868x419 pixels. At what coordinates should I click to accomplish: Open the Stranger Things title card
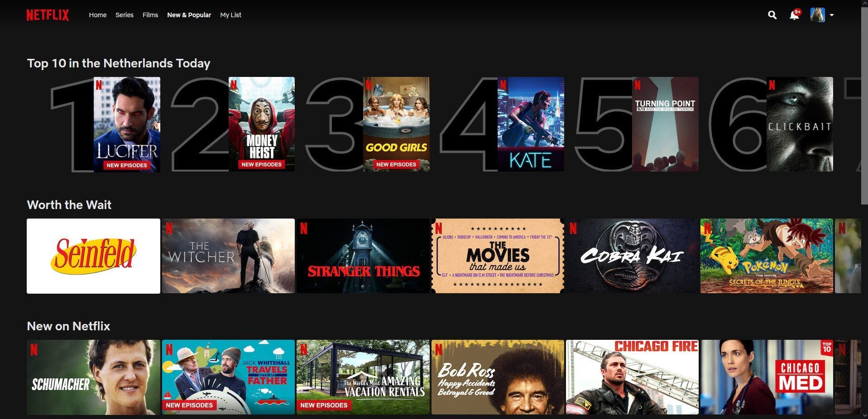(363, 256)
